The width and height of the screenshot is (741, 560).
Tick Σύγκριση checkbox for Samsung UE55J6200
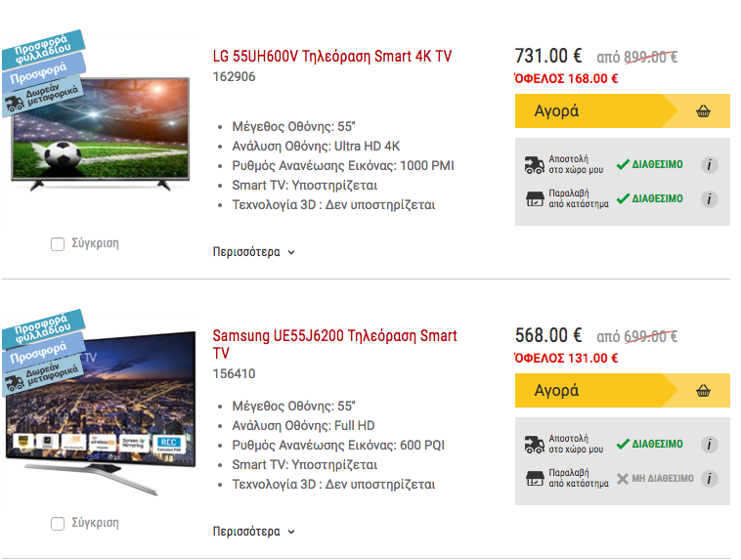click(58, 524)
